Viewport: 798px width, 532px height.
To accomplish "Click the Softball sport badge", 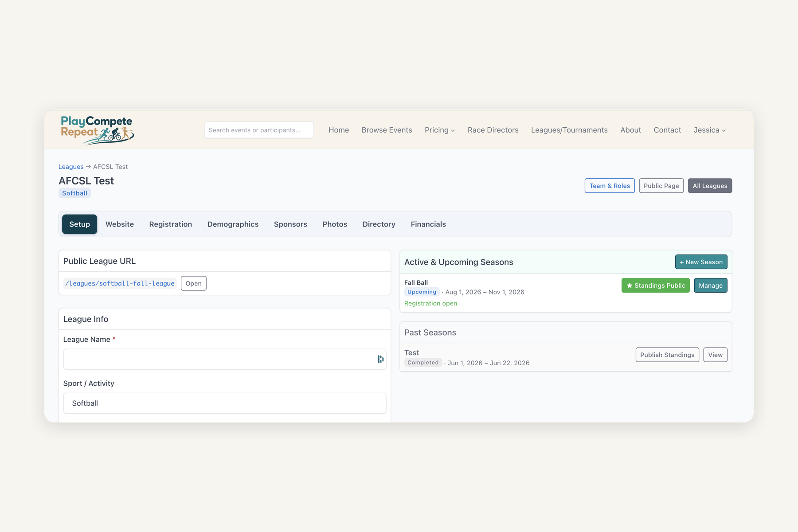I will [x=74, y=193].
